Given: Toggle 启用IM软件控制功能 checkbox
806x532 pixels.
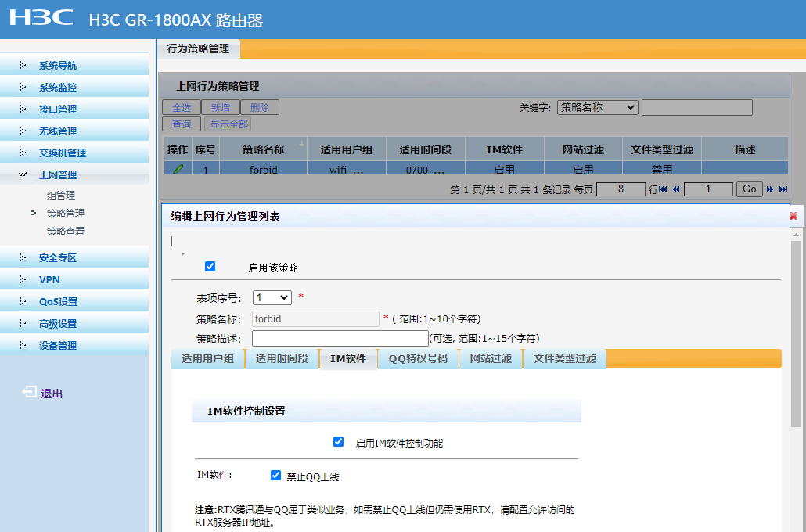Looking at the screenshot, I should pyautogui.click(x=338, y=441).
